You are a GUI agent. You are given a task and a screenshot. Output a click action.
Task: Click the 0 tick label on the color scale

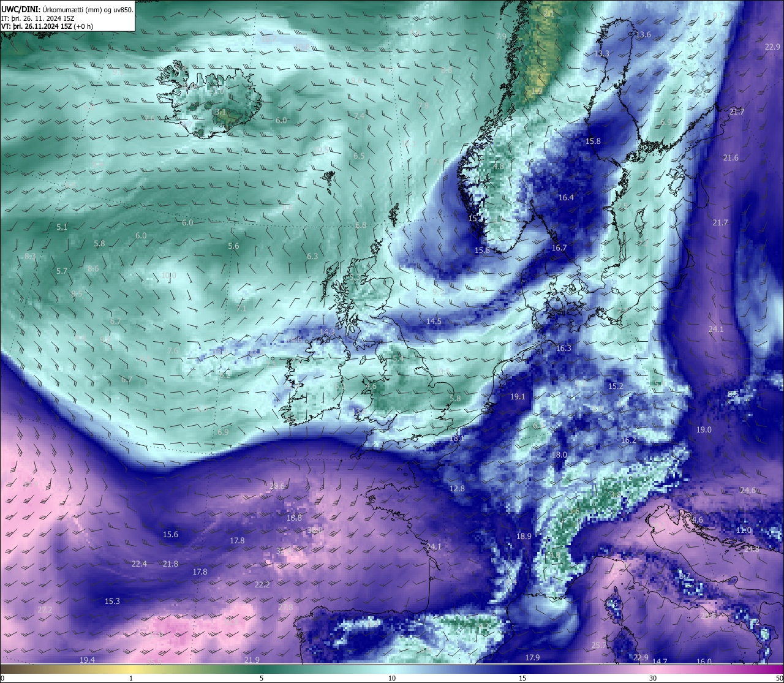click(2, 678)
